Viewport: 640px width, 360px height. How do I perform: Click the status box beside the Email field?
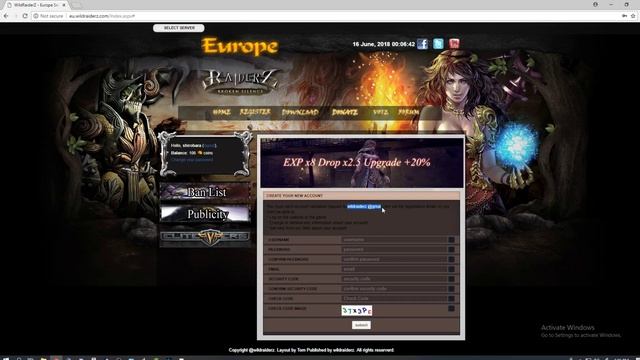click(451, 269)
